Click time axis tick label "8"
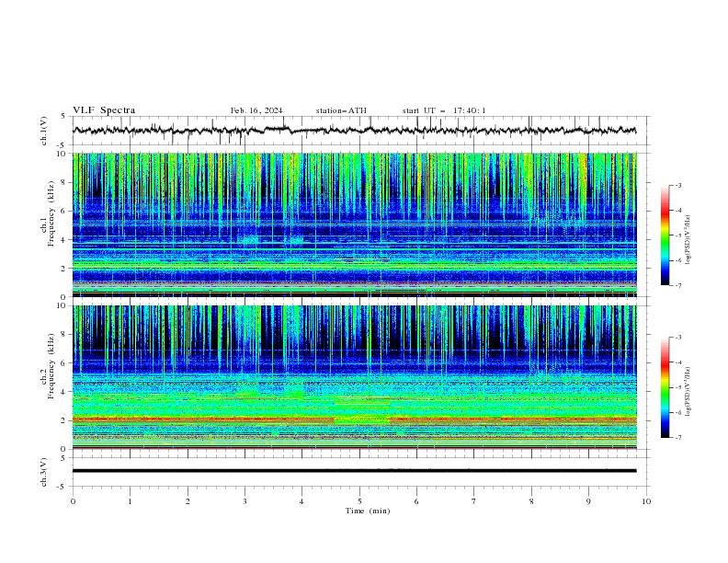This screenshot has height=563, width=728. (531, 501)
